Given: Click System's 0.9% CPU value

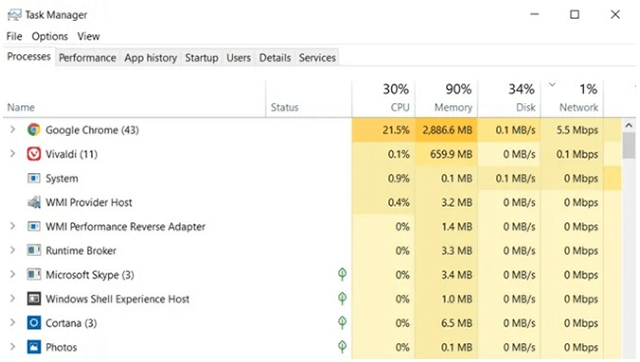Looking at the screenshot, I should pyautogui.click(x=398, y=178).
